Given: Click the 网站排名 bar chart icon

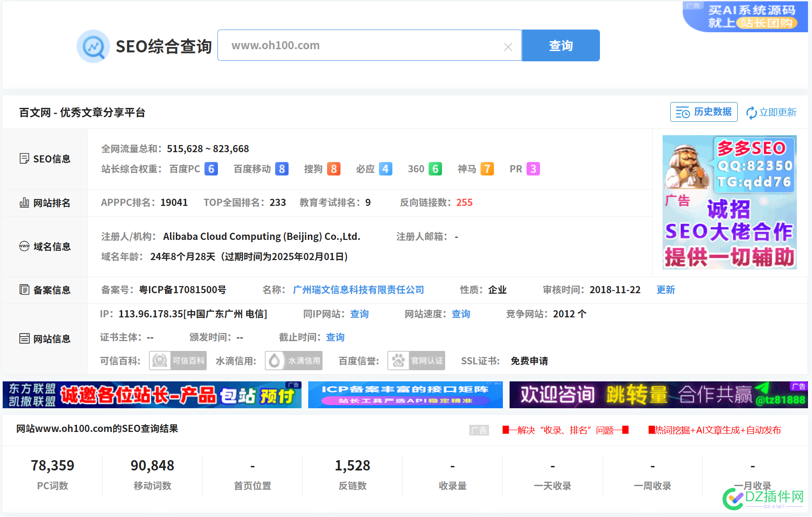Looking at the screenshot, I should click(x=24, y=203).
